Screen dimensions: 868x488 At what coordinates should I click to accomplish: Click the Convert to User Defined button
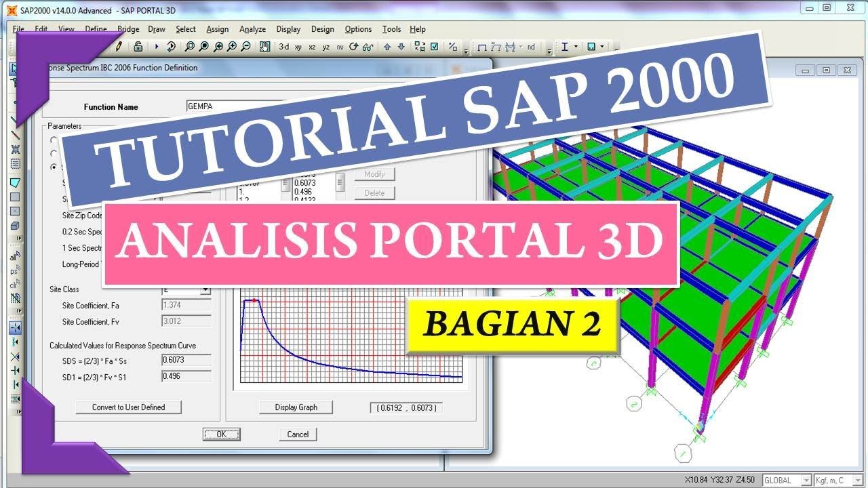coord(129,407)
